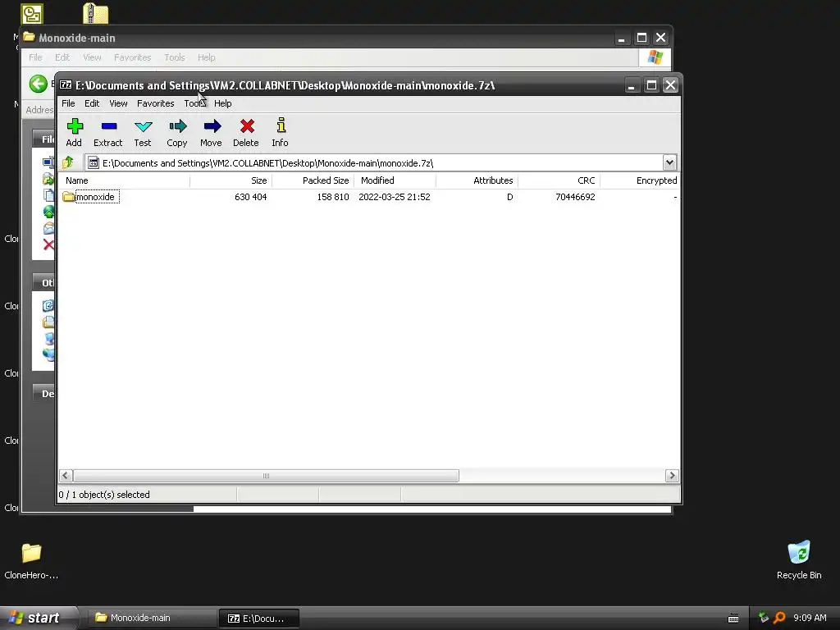Open the File menu in 7-Zip
Screen dimensions: 840x630
click(x=68, y=103)
